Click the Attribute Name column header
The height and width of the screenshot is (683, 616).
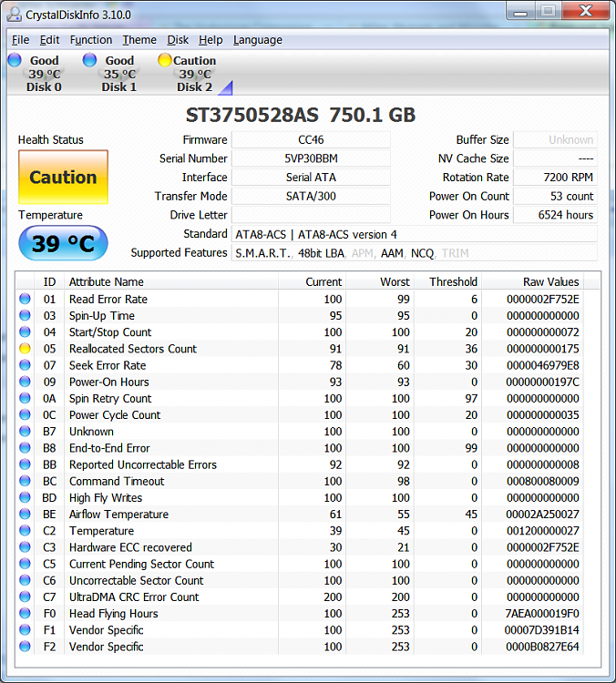point(171,281)
